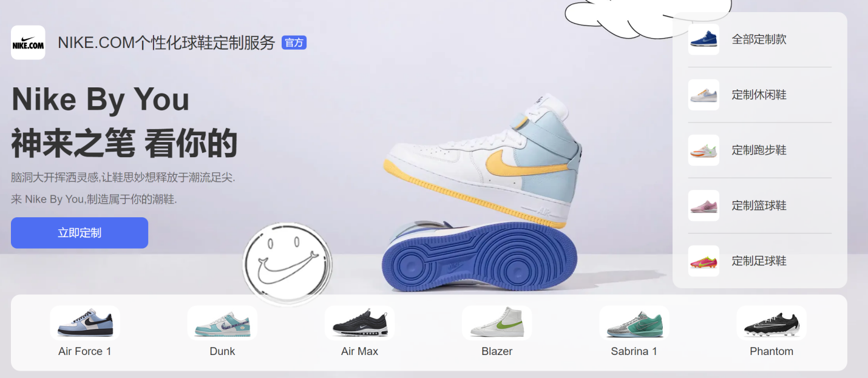868x378 pixels.
Task: Click the NIKE.COM logo icon
Action: 28,42
